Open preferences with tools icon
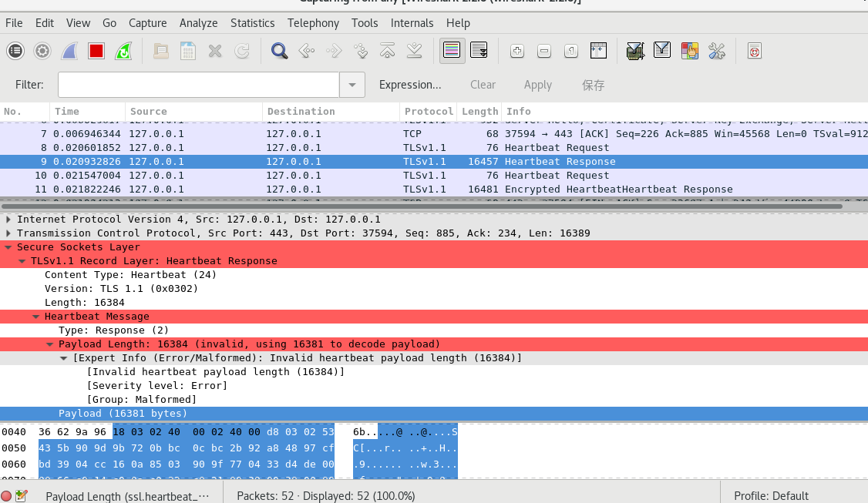This screenshot has height=503, width=868. 717,51
